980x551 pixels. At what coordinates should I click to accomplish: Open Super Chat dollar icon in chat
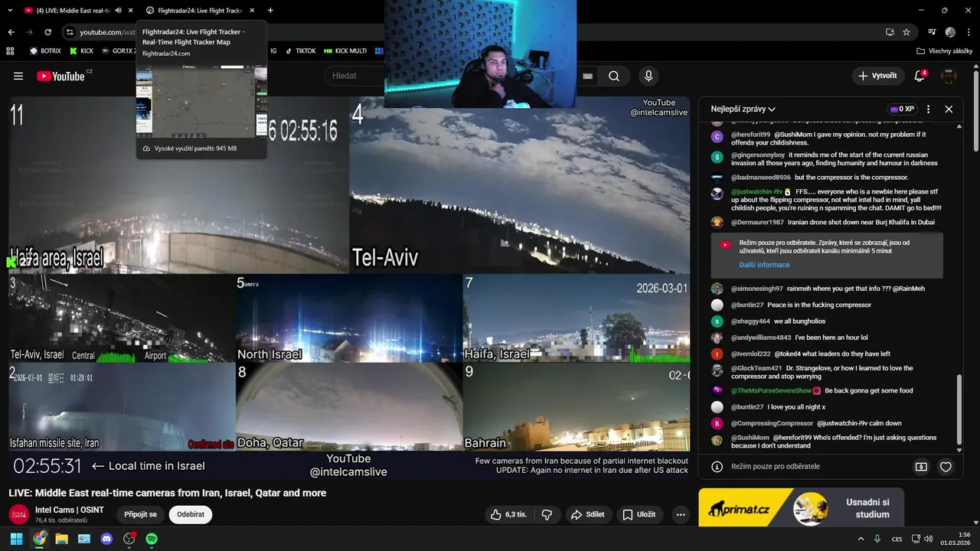921,467
